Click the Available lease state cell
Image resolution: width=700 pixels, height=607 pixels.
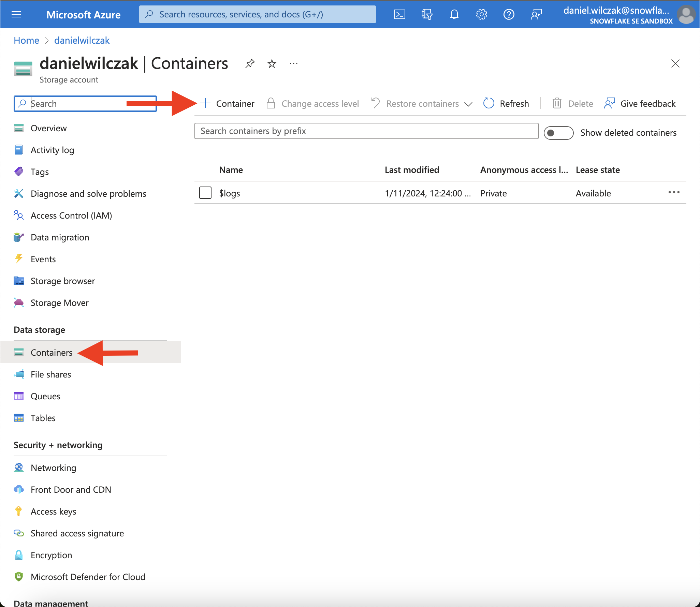593,193
